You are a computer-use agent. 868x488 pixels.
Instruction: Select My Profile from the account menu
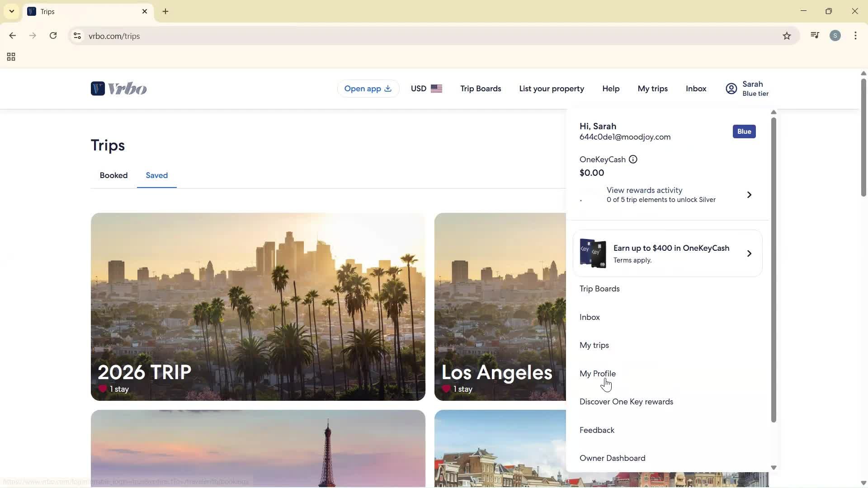pos(598,373)
